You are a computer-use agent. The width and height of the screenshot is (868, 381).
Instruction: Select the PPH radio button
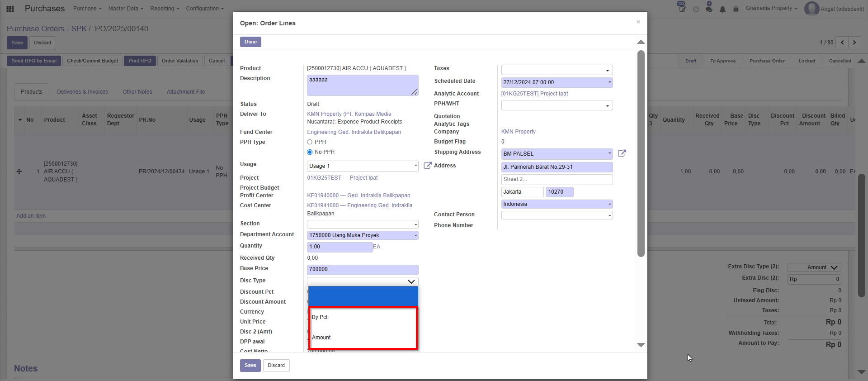[x=310, y=142]
